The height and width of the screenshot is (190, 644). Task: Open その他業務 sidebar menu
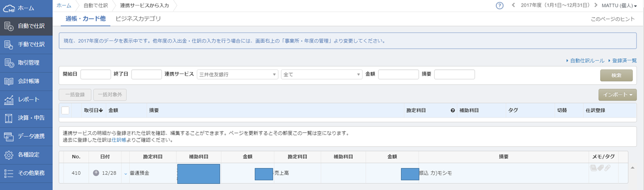pyautogui.click(x=26, y=173)
